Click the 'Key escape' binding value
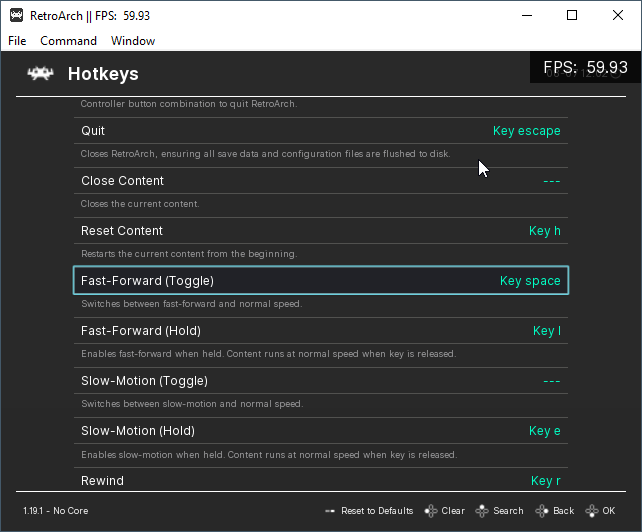This screenshot has height=532, width=642. pyautogui.click(x=527, y=131)
